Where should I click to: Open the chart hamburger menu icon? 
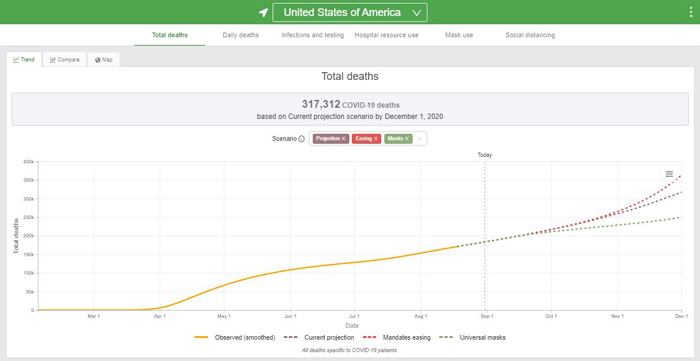(x=669, y=174)
